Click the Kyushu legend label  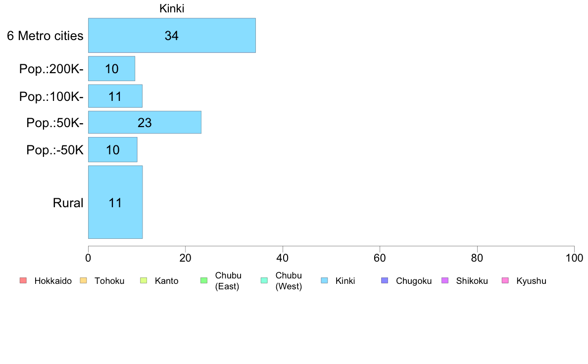[x=531, y=281]
